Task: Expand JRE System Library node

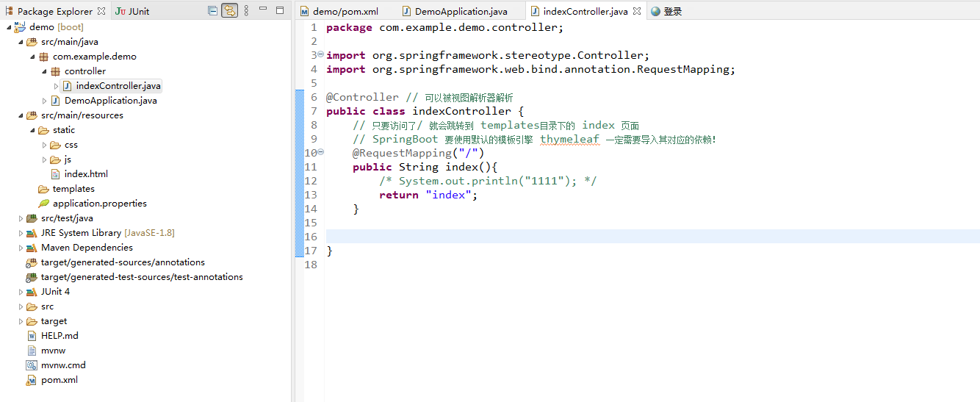Action: (x=21, y=233)
